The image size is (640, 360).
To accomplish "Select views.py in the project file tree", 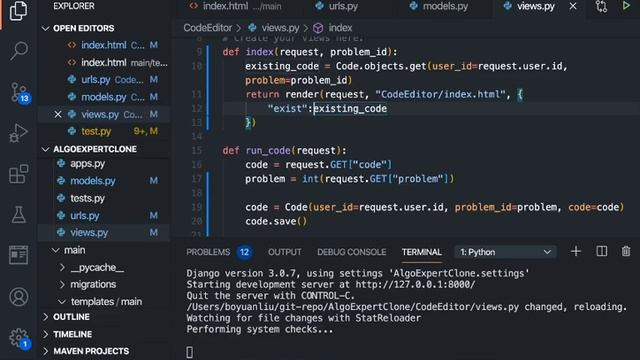I will coord(104,233).
